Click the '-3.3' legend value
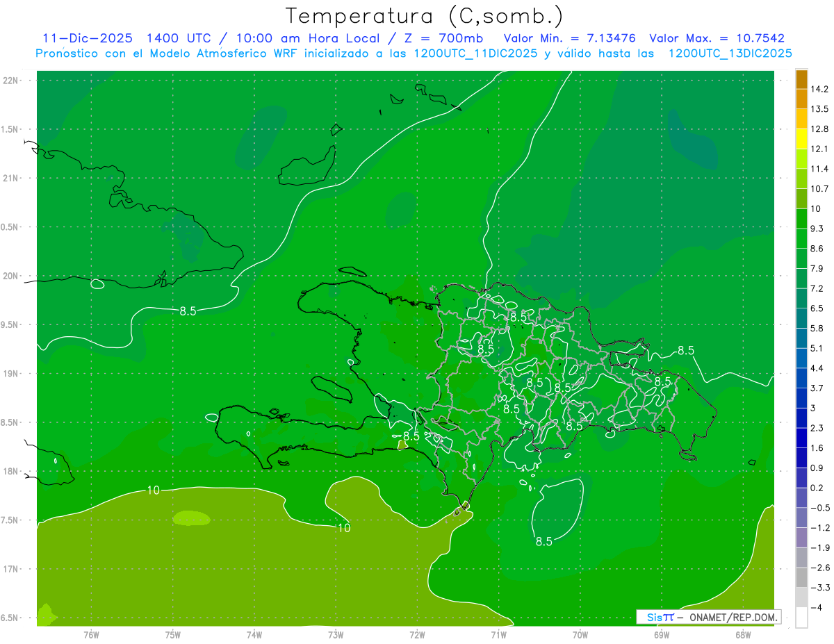The image size is (834, 644). (819, 588)
